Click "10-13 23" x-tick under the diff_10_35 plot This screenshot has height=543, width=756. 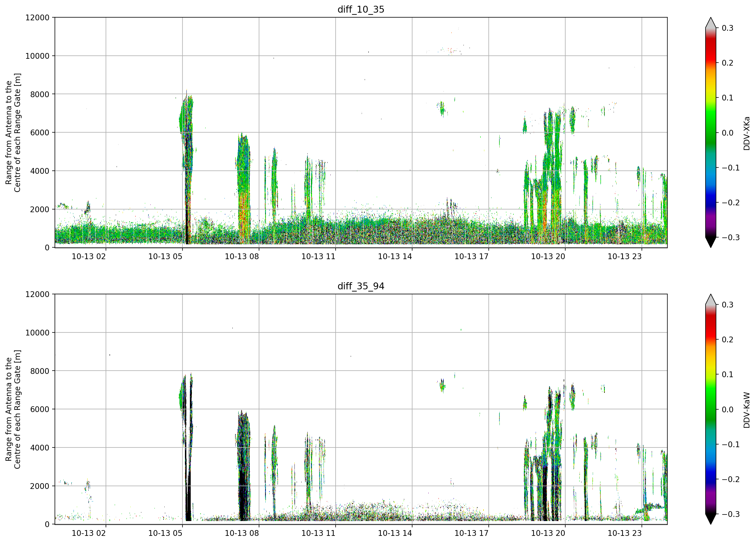[625, 256]
